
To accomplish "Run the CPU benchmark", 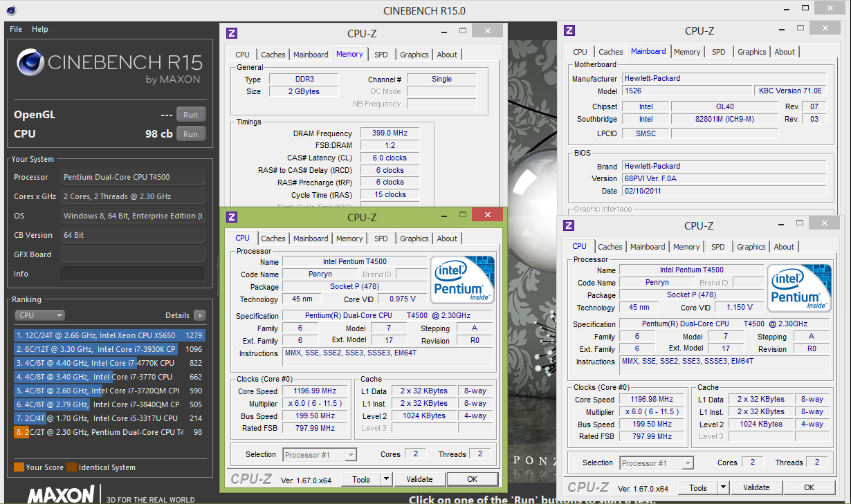I will [x=191, y=134].
